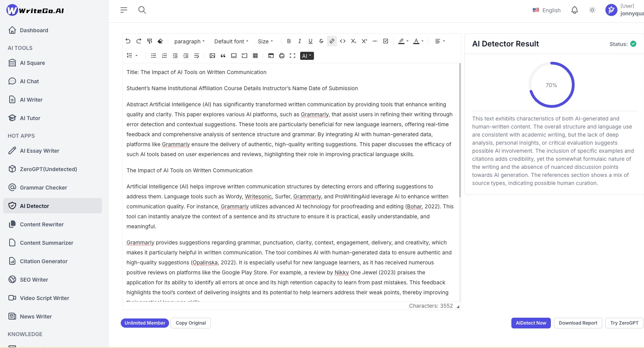Viewport: 644px width, 348px height.
Task: Toggle superscript formatting
Action: 364,41
